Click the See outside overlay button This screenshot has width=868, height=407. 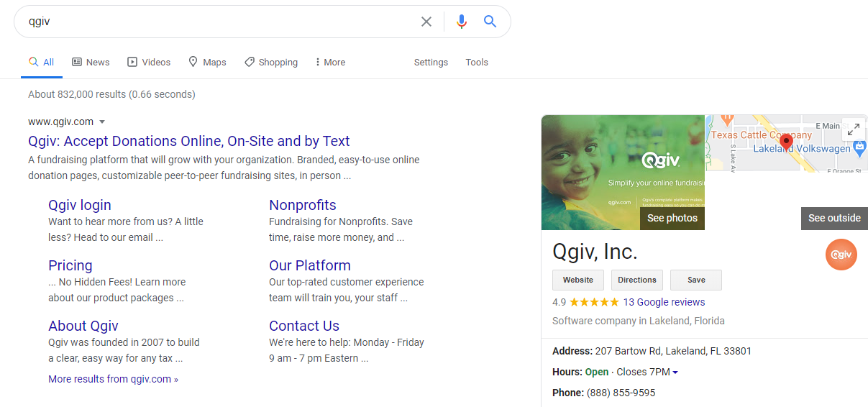pos(834,218)
